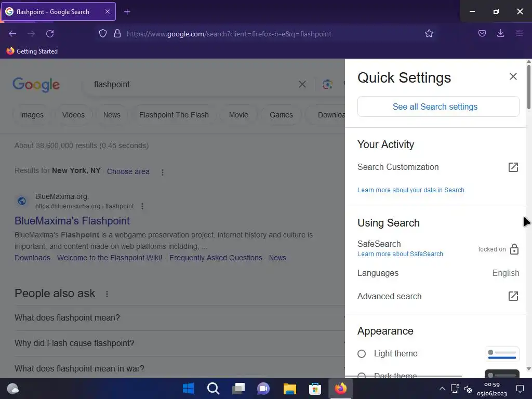Viewport: 532px width, 399px height.
Task: Expand What does flashpoint mean in war?
Action: tap(179, 368)
